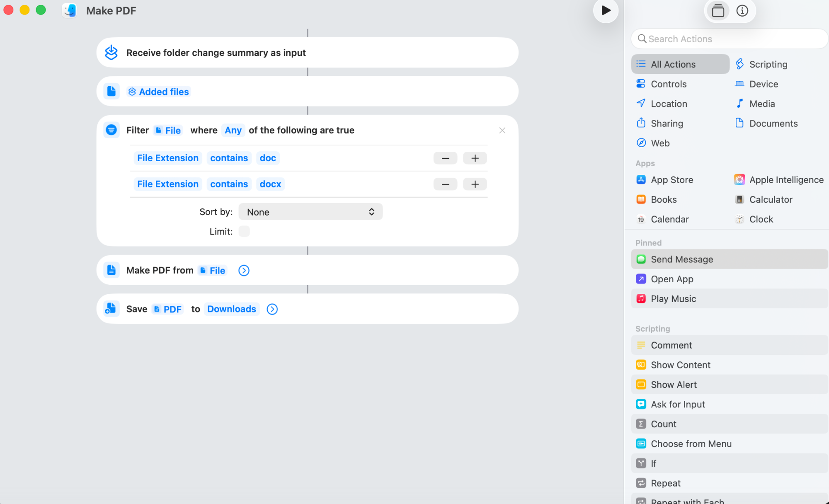Select the Scripting category
Viewport: 829px width, 504px height.
coord(768,64)
